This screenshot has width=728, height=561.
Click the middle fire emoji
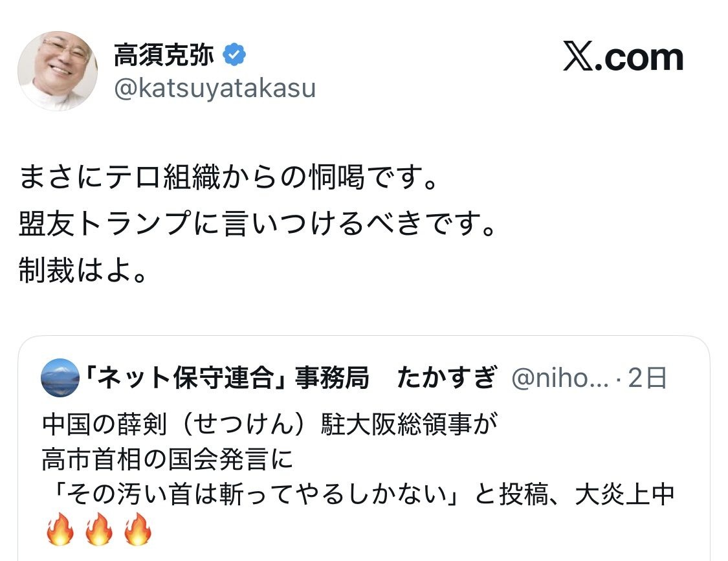(x=99, y=531)
